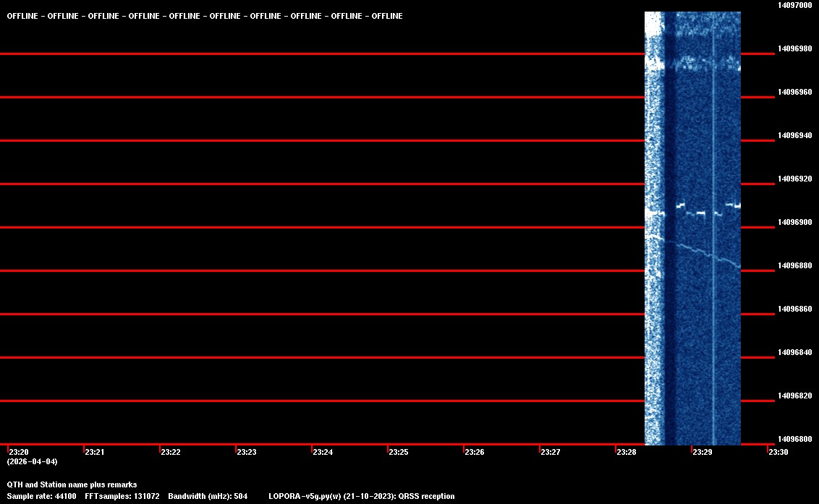The height and width of the screenshot is (504, 819).
Task: Click the 14096800 frequency label
Action: pyautogui.click(x=794, y=440)
